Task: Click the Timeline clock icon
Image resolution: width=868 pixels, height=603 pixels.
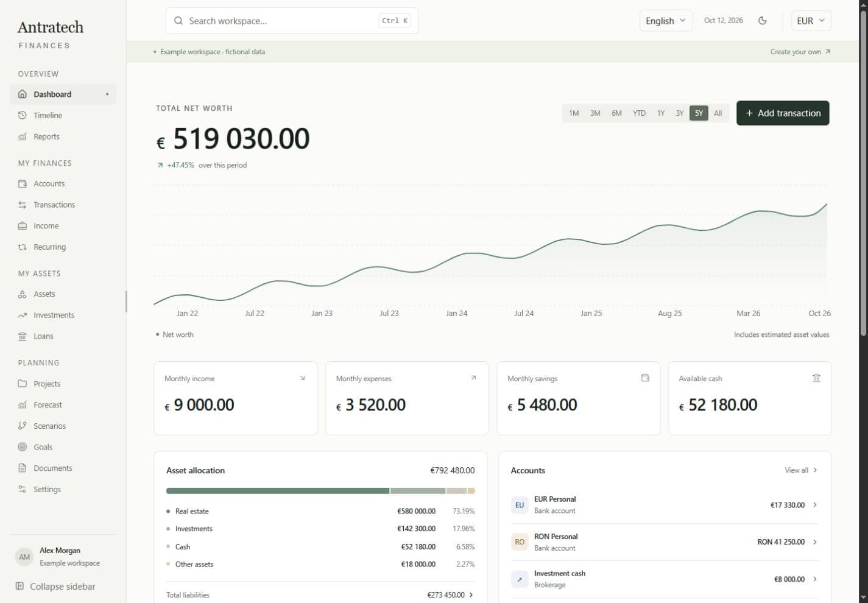Action: (23, 115)
